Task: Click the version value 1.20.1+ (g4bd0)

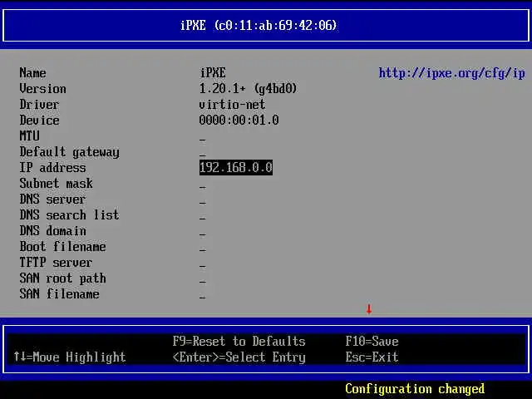Action: pos(248,89)
